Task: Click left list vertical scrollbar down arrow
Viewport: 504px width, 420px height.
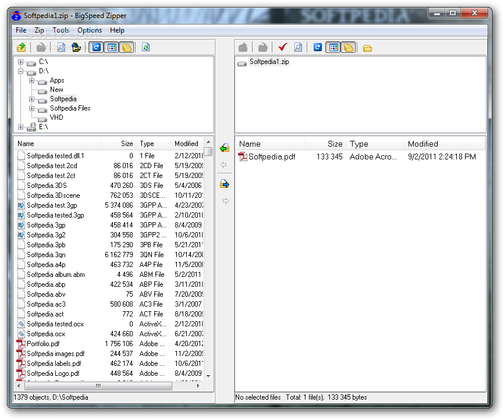Action: (x=208, y=376)
